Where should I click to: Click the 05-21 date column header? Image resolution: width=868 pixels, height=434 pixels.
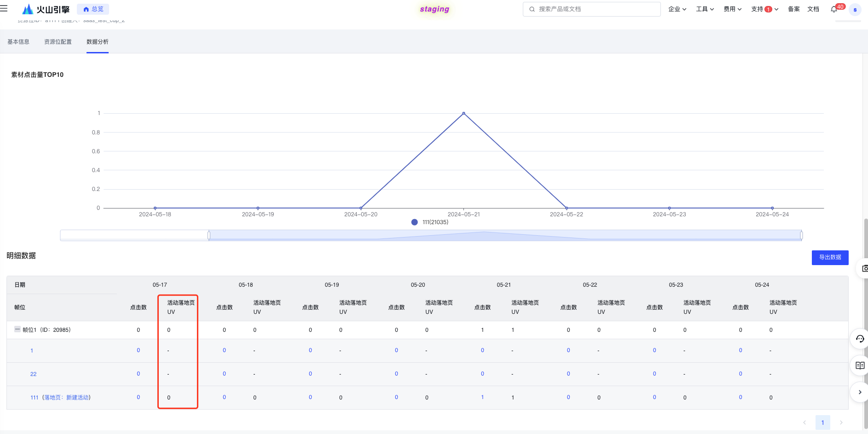pos(503,285)
